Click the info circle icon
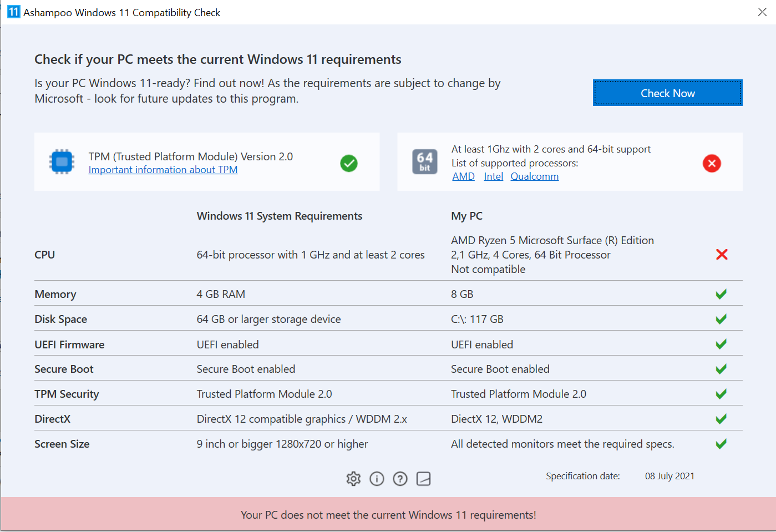Viewport: 776px width, 532px height. pos(377,479)
